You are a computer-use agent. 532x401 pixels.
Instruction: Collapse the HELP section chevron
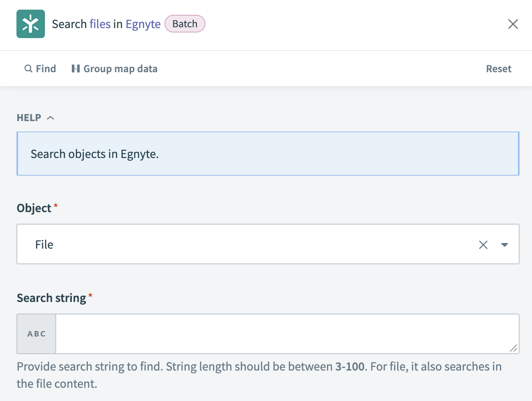[x=51, y=117]
